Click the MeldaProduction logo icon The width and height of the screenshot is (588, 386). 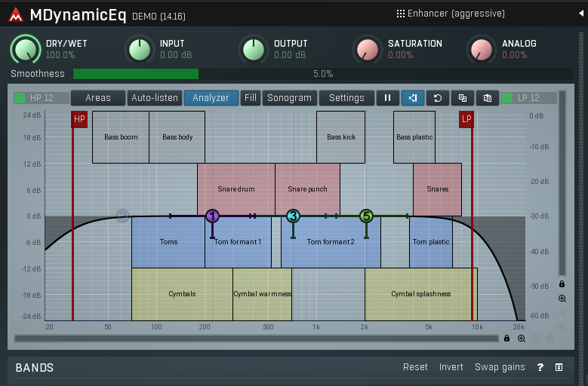[16, 15]
